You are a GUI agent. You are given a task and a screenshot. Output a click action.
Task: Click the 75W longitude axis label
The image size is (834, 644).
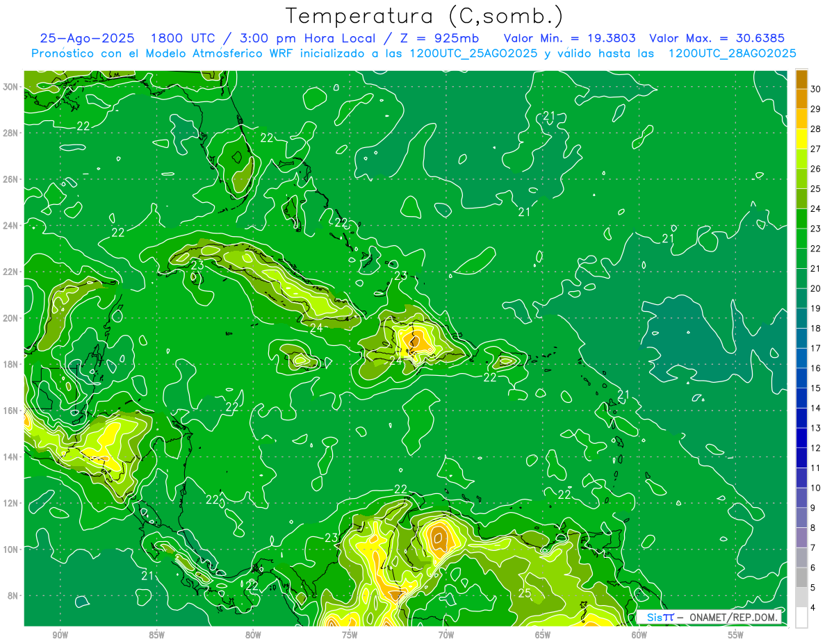[x=350, y=635]
